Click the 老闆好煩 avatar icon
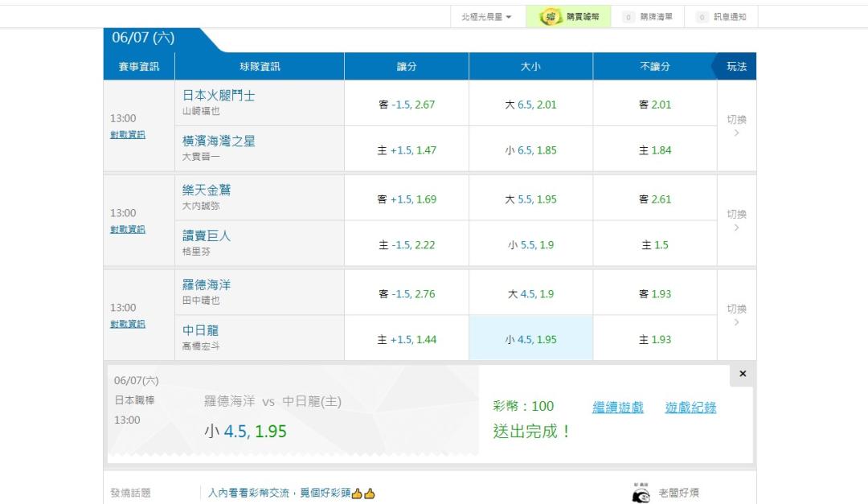Viewport: 868px width, 504px height. [641, 493]
